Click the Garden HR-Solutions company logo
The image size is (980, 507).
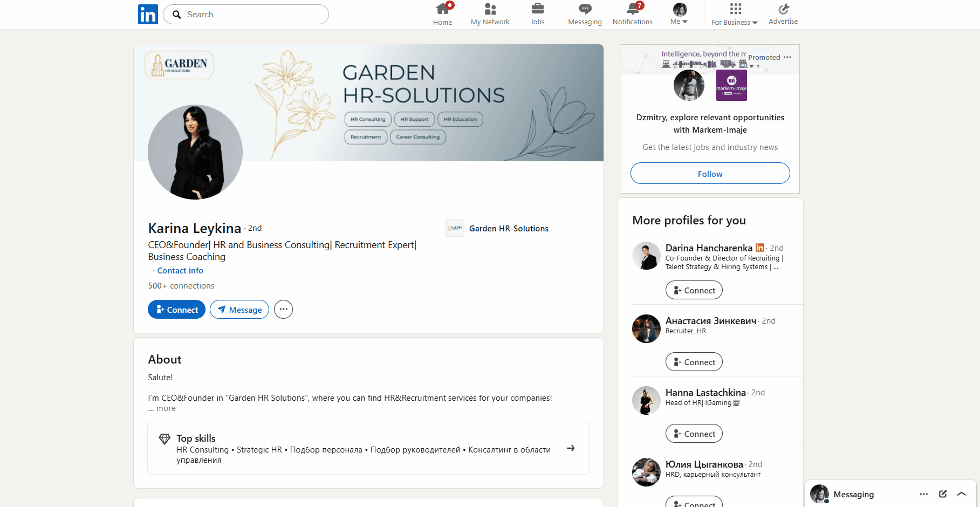click(x=455, y=228)
